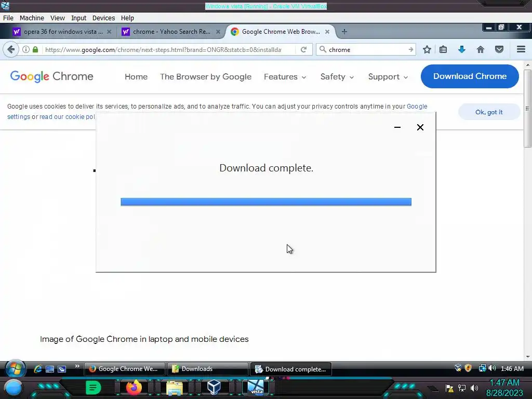Expand the Safety dropdown menu

click(337, 77)
